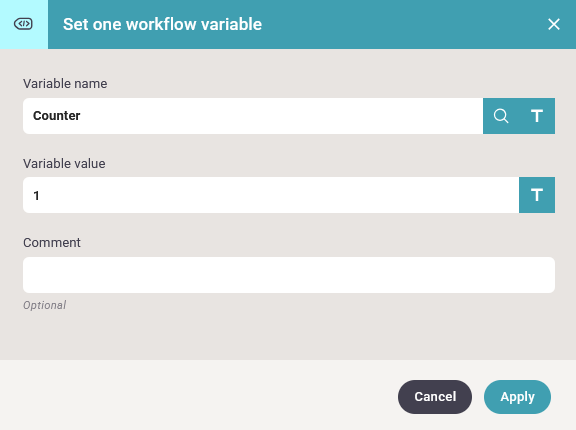Open variable search with the magnifier icon
Image resolution: width=576 pixels, height=430 pixels.
click(501, 116)
